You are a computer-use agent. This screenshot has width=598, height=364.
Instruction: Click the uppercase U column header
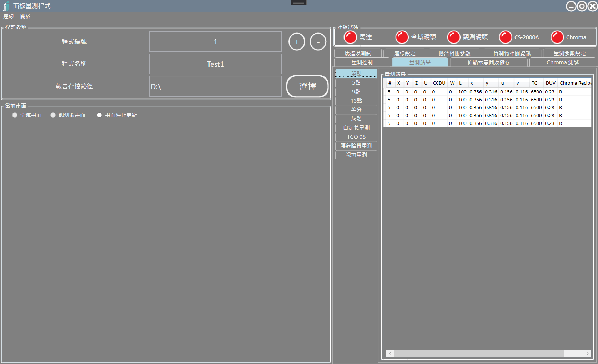(426, 83)
